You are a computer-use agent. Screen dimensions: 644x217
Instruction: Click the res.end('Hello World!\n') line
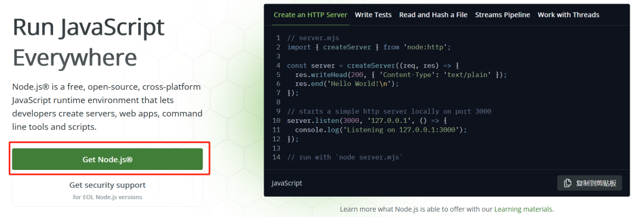point(347,84)
